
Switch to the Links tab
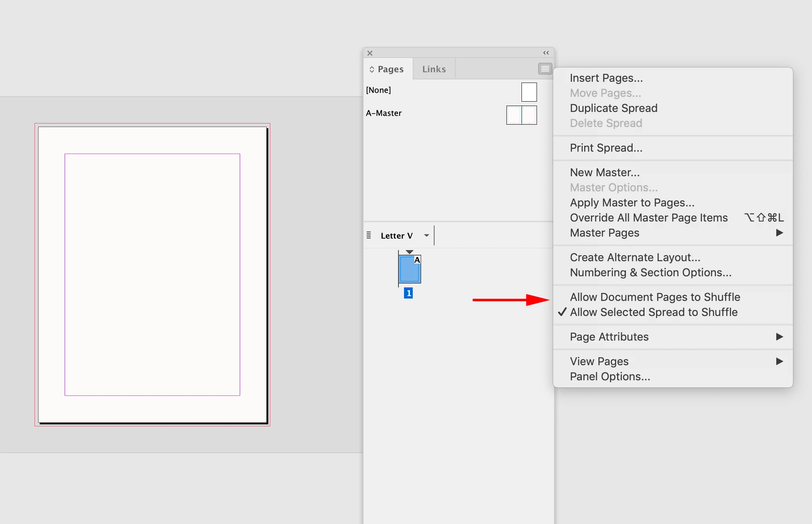[x=434, y=69]
